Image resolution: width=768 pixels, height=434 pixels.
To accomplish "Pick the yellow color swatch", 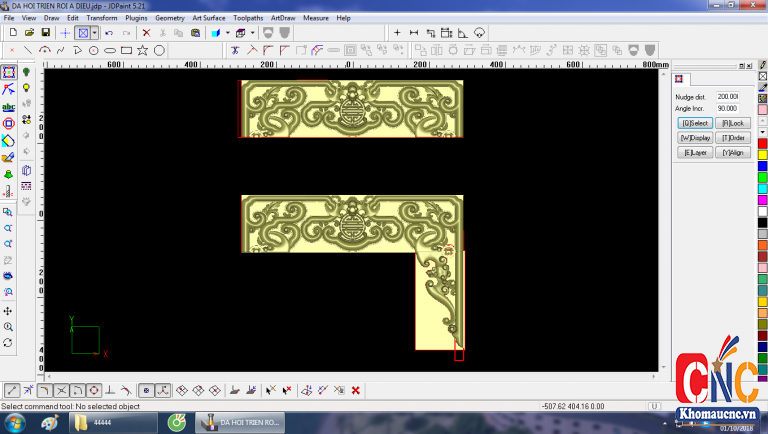I will pos(762,155).
